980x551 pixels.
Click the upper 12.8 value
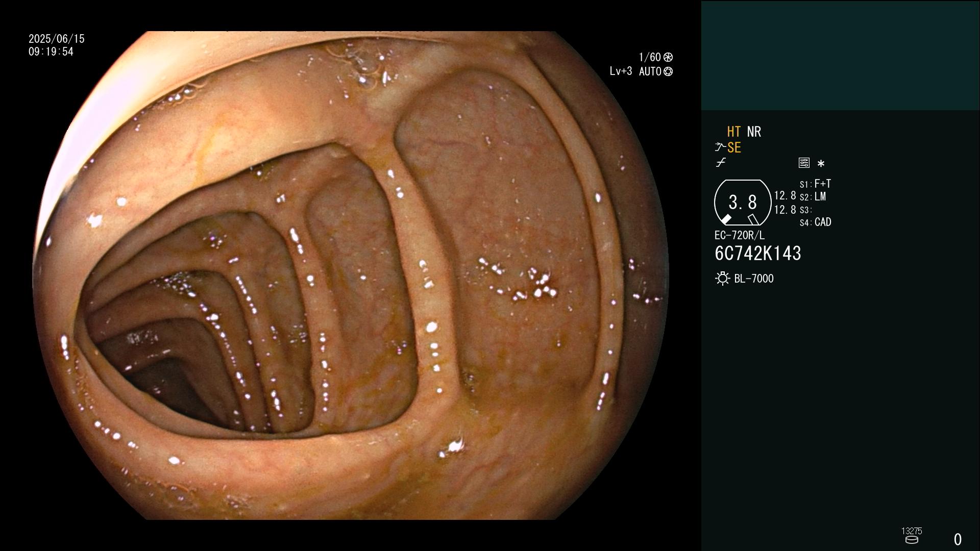click(785, 195)
